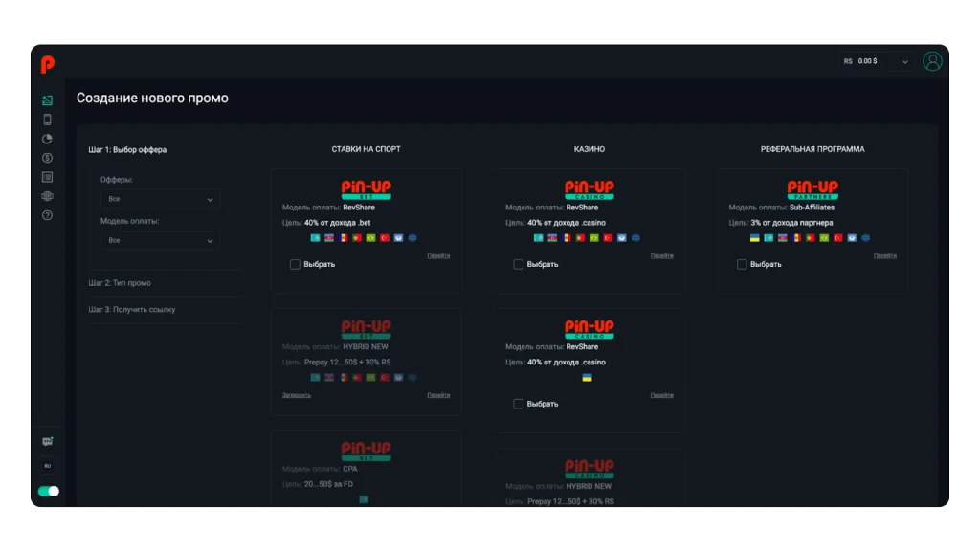
Task: Click the Ukraine flag in the second casino RevShare card
Action: pos(587,377)
